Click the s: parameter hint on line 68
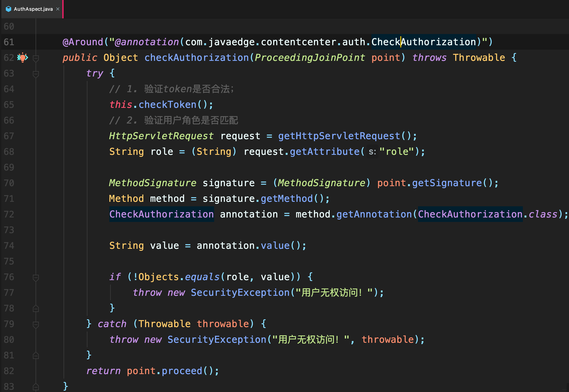 [372, 152]
